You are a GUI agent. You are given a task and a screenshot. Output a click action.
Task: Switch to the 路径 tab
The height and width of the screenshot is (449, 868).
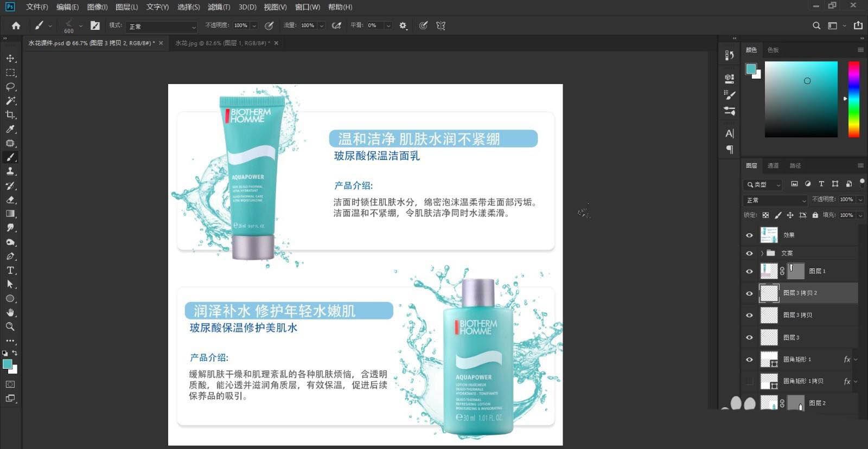tap(795, 165)
